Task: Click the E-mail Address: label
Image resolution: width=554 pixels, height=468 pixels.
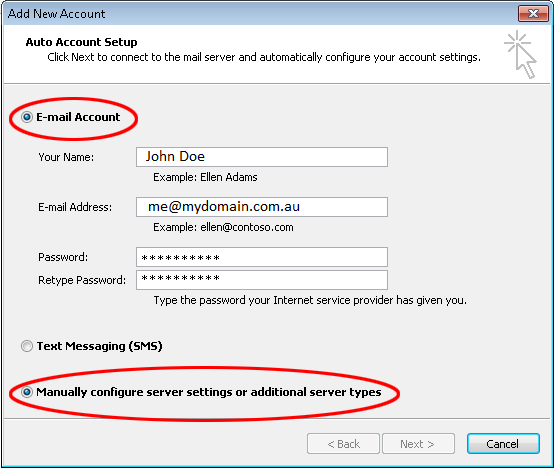Action: (x=75, y=207)
